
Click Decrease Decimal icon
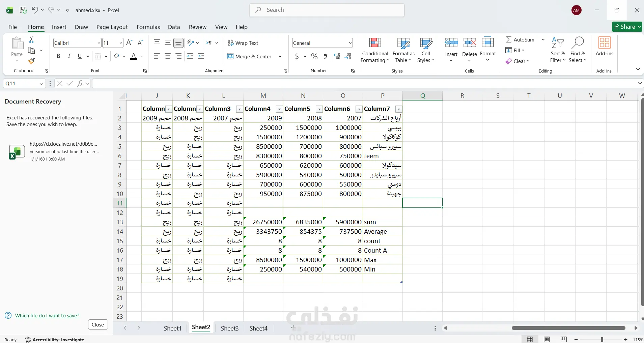[x=348, y=56]
